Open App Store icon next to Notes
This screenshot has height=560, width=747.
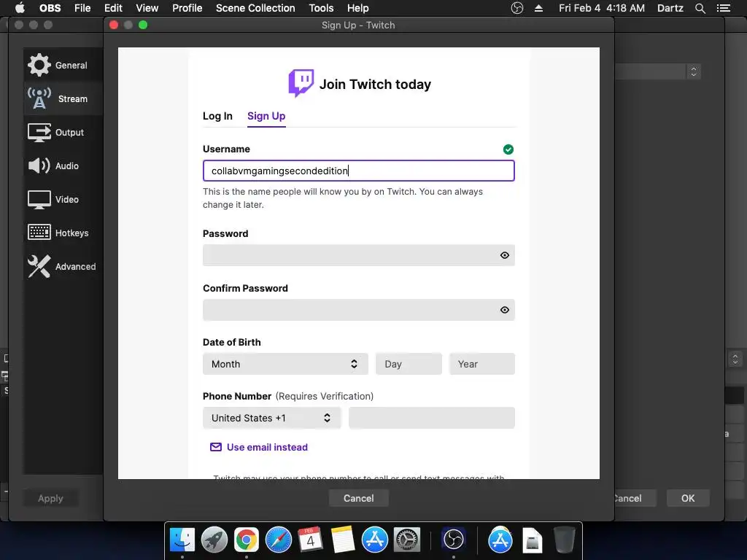(x=375, y=540)
